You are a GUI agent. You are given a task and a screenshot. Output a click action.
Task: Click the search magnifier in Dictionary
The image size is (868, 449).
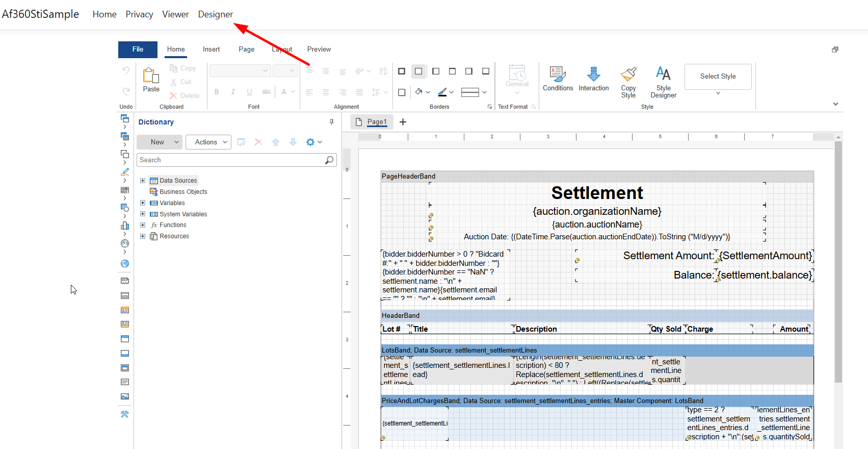[x=329, y=160]
